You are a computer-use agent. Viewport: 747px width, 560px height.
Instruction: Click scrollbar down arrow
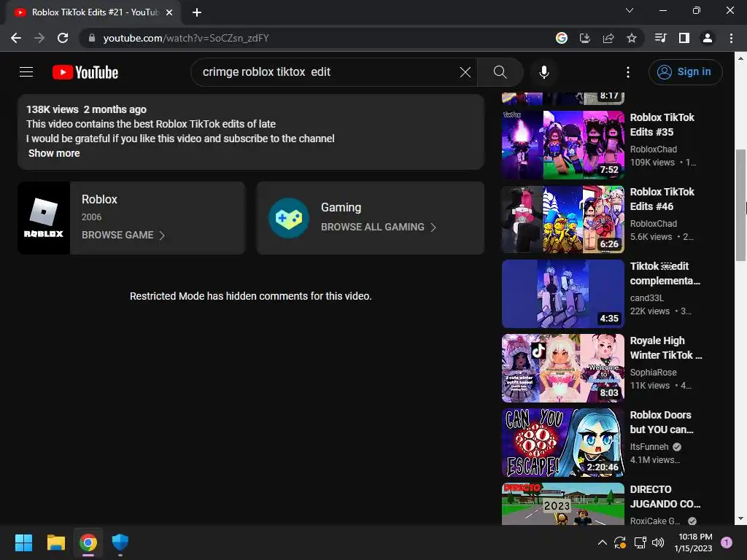click(740, 519)
